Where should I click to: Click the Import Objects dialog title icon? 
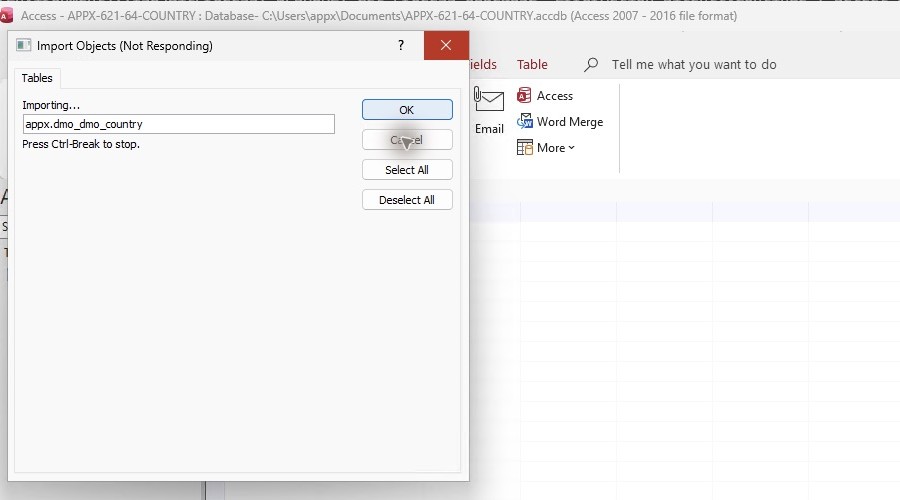pos(24,45)
